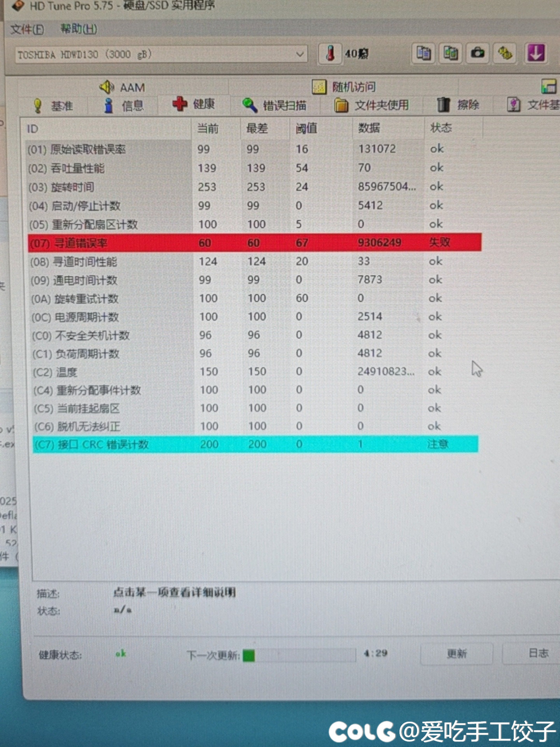Select the (08) 寻道时间性能 row

coord(255,261)
